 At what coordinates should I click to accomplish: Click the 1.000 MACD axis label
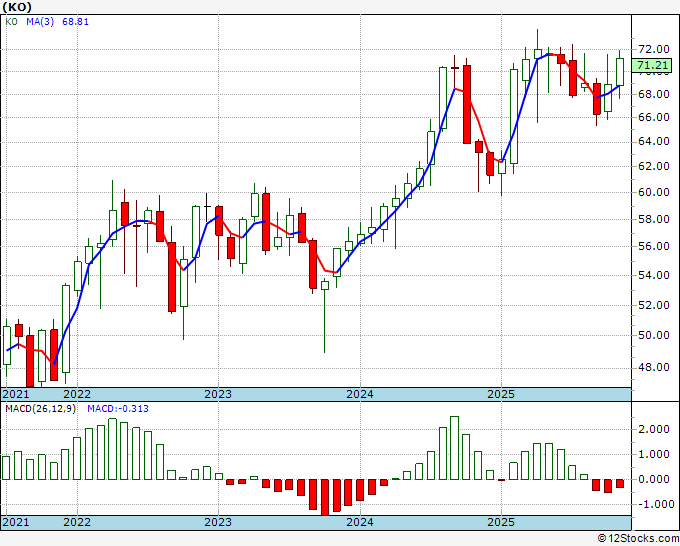point(654,454)
